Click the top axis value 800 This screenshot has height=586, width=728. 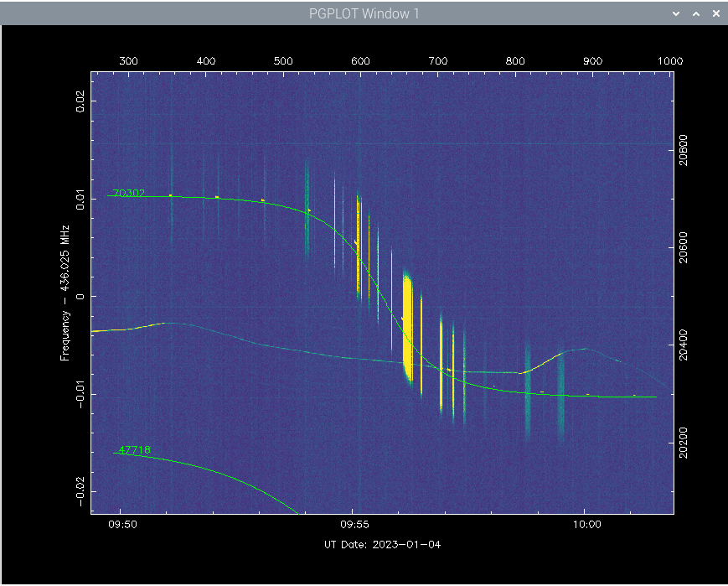(515, 61)
